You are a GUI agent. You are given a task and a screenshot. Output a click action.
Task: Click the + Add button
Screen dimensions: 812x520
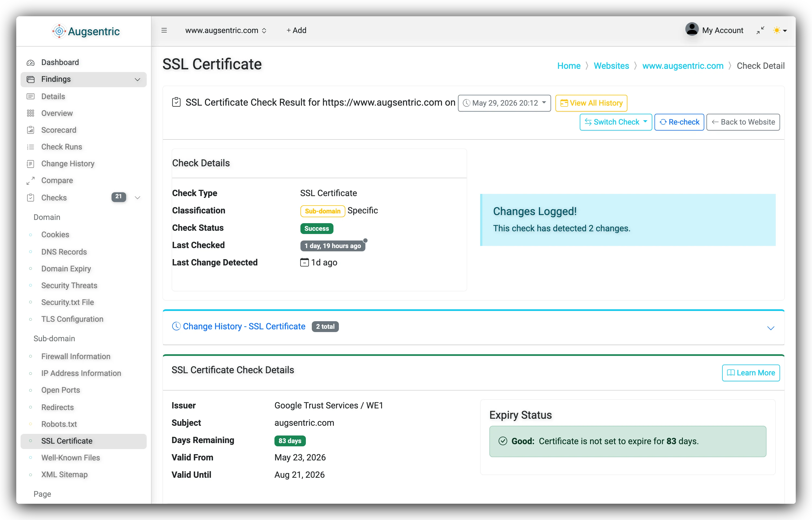tap(296, 30)
